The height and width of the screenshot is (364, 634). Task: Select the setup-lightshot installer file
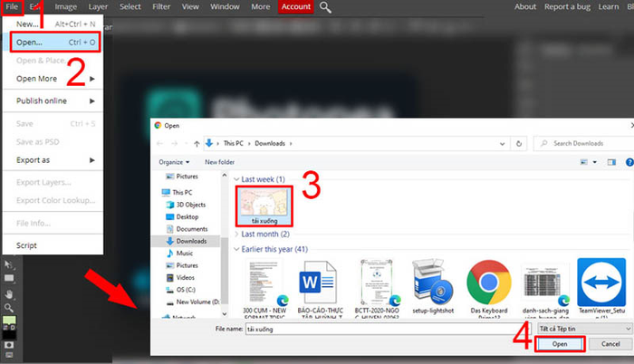pyautogui.click(x=433, y=286)
